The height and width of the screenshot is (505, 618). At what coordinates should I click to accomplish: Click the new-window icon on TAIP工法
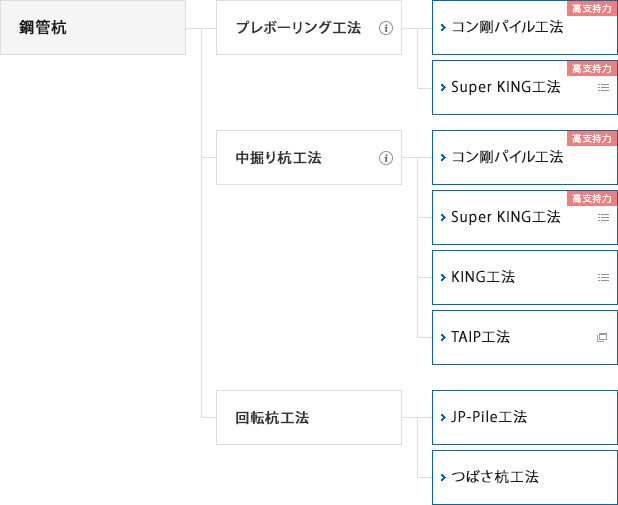[x=602, y=338]
